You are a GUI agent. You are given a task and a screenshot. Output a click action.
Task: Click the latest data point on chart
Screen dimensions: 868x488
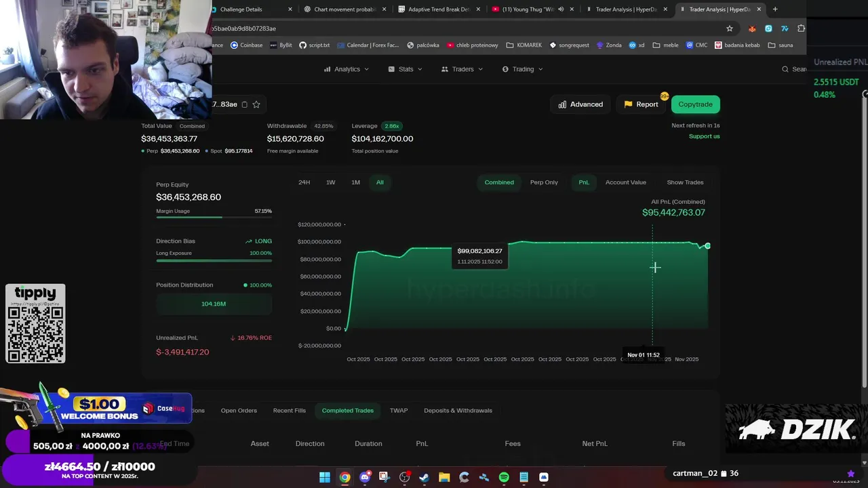(707, 246)
